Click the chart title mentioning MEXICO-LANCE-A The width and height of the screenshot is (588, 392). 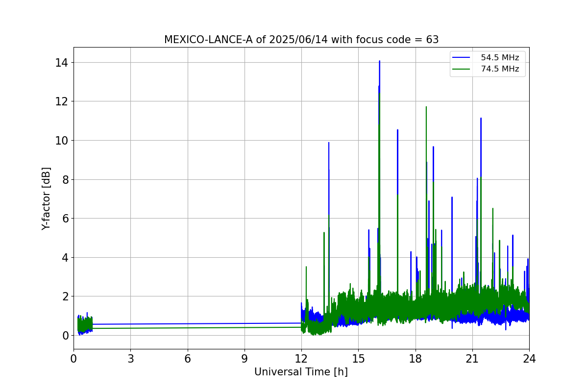click(x=301, y=40)
